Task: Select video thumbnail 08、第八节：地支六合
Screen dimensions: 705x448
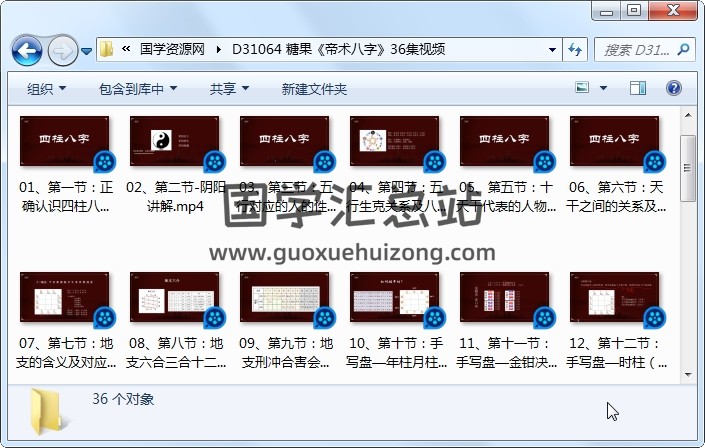Action: pos(174,298)
